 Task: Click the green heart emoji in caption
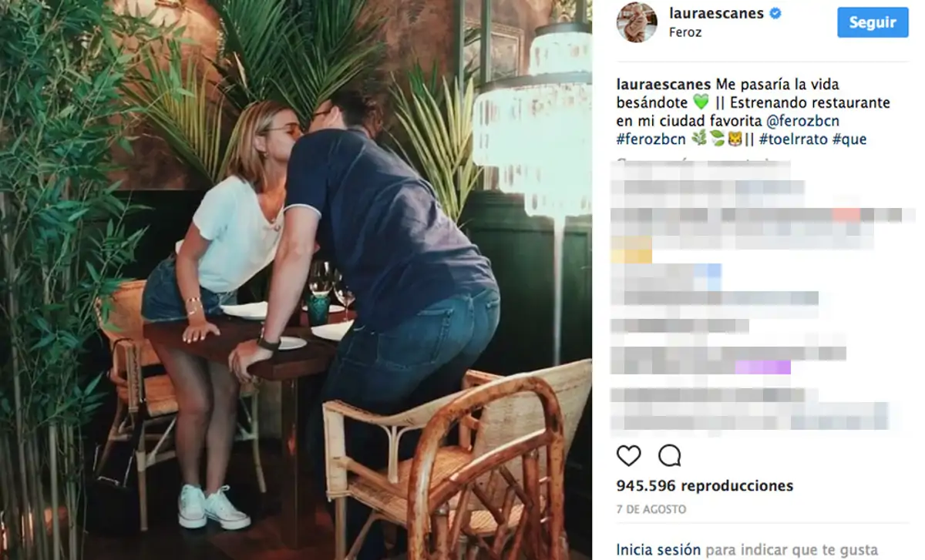pyautogui.click(x=700, y=102)
